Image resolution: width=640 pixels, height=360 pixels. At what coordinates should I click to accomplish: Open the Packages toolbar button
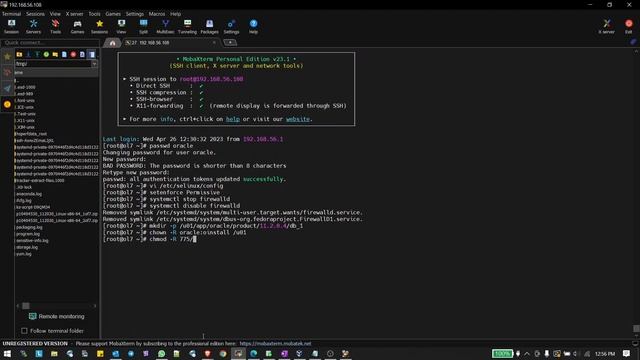pos(209,27)
